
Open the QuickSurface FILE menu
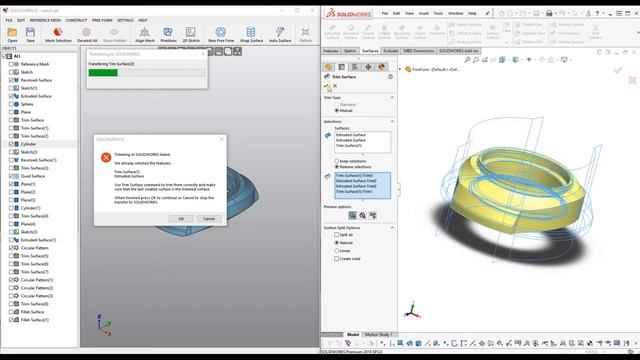pyautogui.click(x=9, y=20)
